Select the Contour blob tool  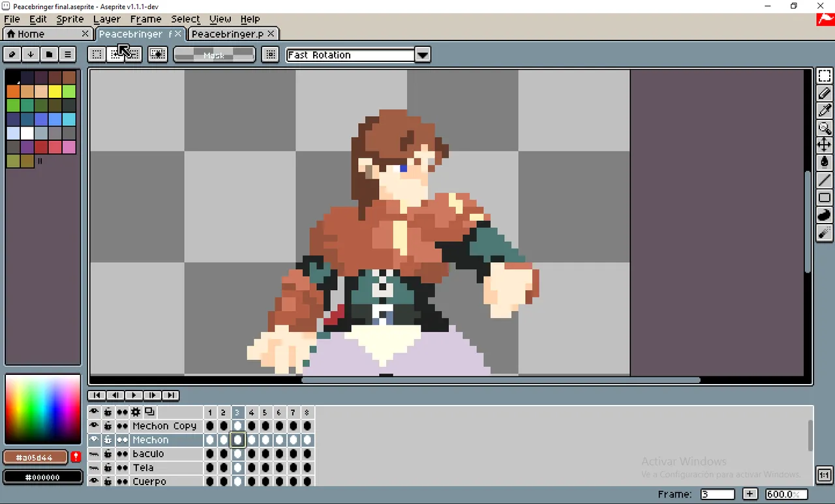[824, 215]
